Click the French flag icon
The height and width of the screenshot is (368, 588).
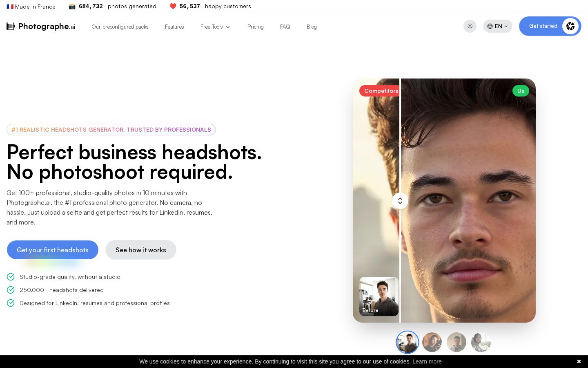pos(10,7)
